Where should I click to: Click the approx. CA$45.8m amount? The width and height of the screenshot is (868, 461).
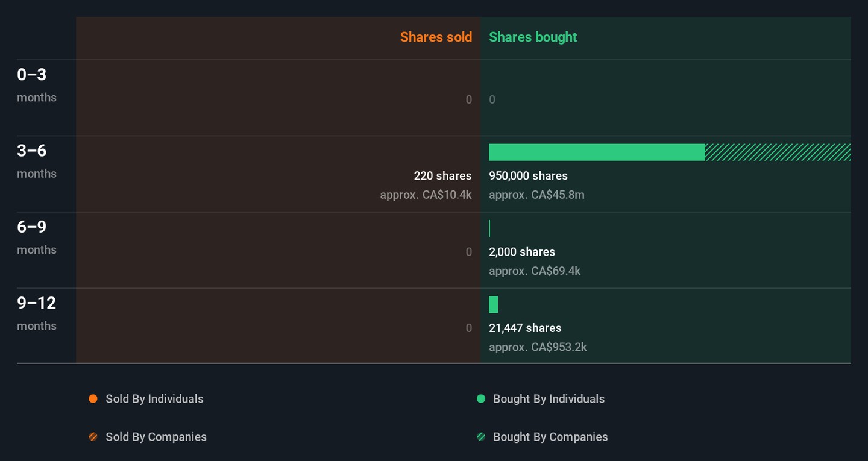(x=536, y=195)
